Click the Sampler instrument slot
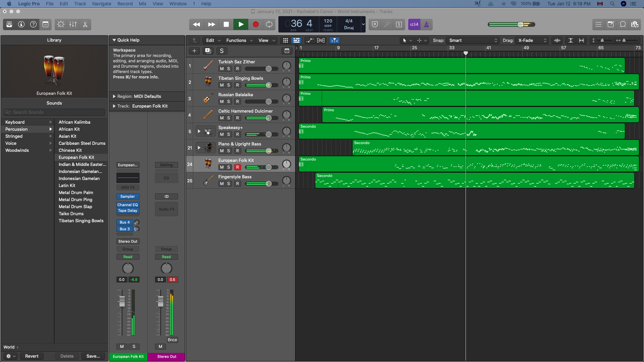The image size is (644, 362). tap(128, 197)
